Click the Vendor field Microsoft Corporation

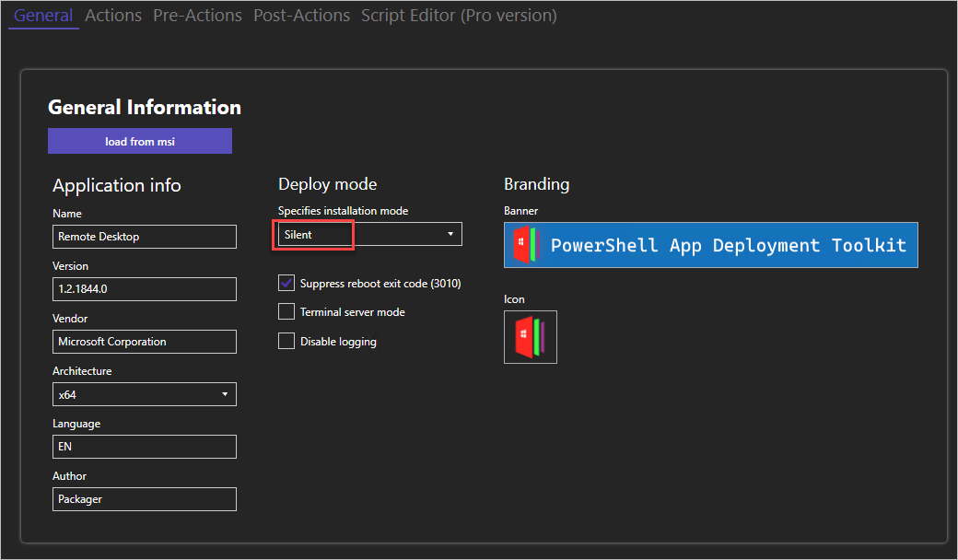pyautogui.click(x=145, y=342)
